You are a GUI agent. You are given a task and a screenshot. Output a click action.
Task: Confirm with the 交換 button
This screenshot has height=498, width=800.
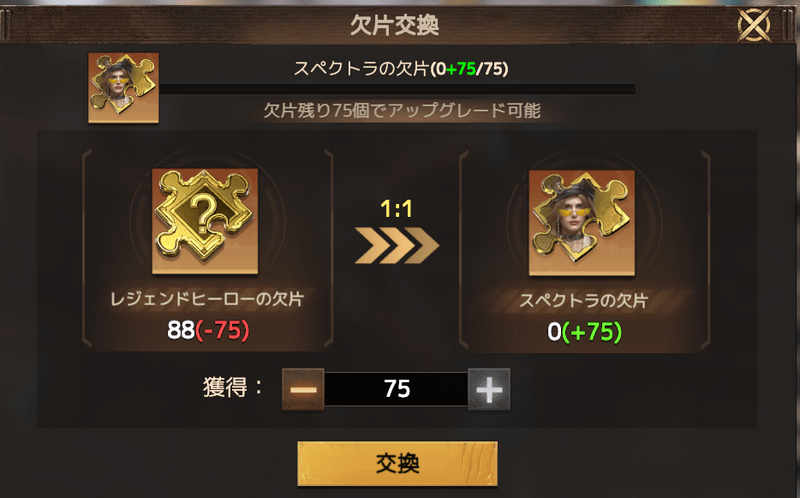point(397,463)
